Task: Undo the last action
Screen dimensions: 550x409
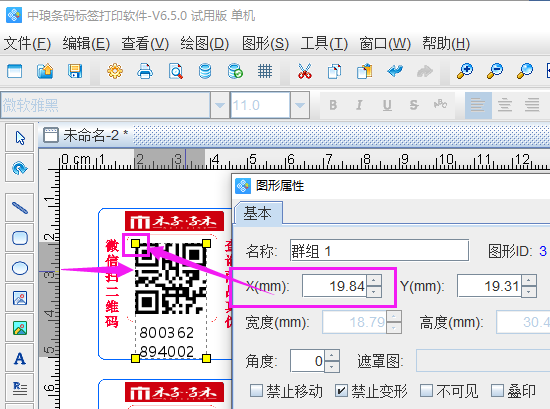Action: point(395,71)
